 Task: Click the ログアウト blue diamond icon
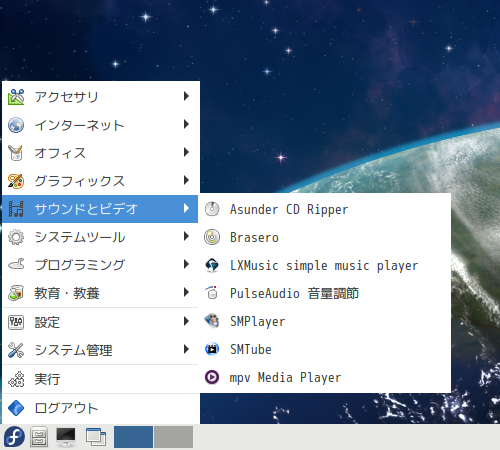click(x=16, y=408)
